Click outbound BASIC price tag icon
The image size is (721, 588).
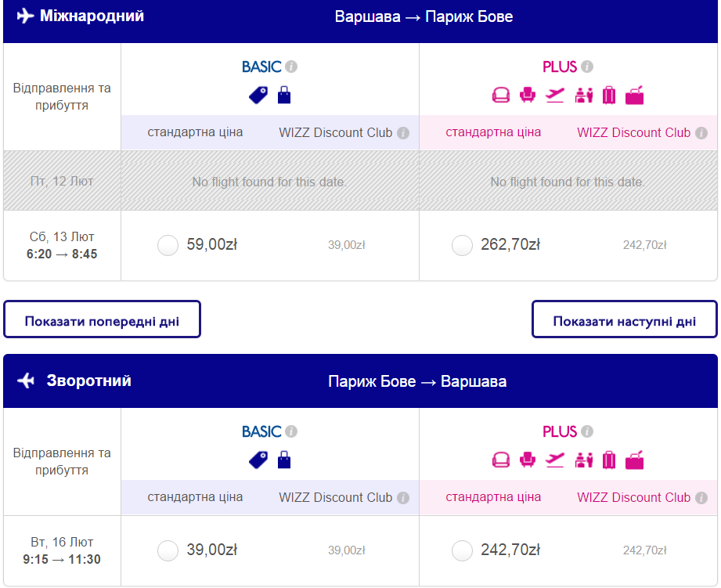pos(258,95)
